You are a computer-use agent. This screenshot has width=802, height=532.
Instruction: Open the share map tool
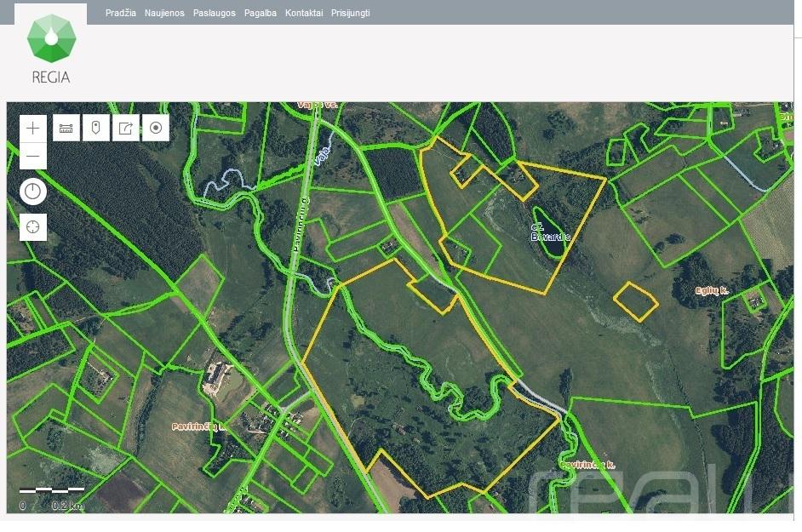[126, 128]
